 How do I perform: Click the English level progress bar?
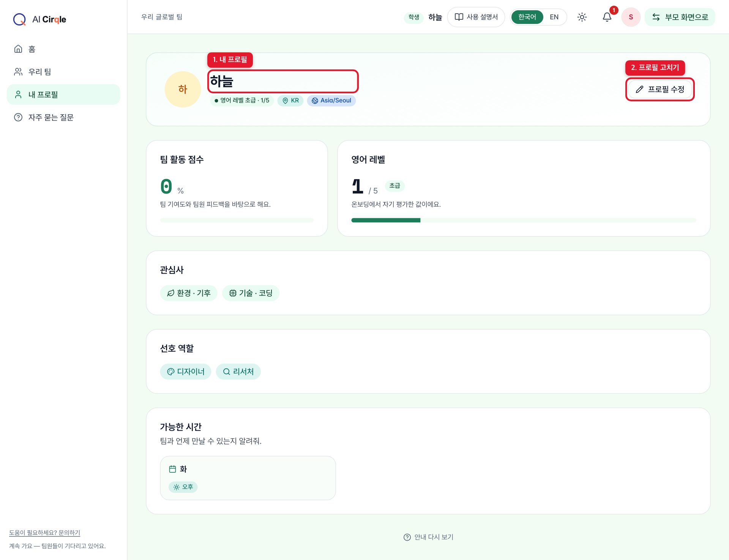tap(524, 220)
